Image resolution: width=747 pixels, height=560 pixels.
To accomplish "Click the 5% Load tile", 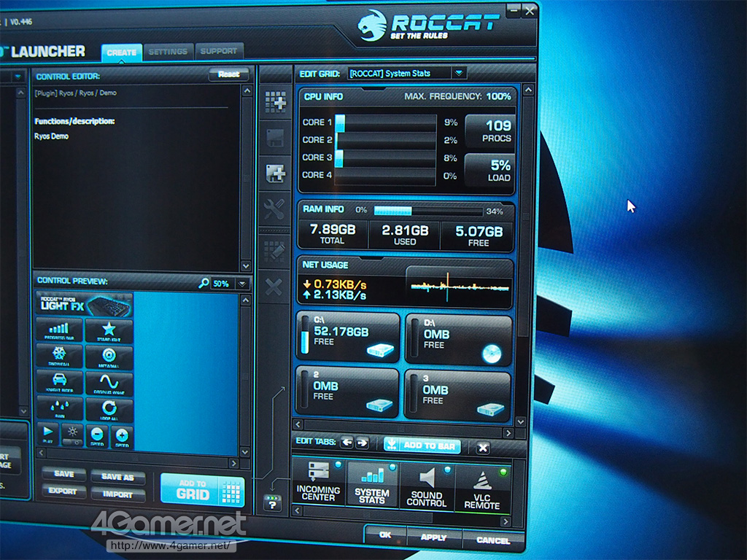I will tap(490, 171).
